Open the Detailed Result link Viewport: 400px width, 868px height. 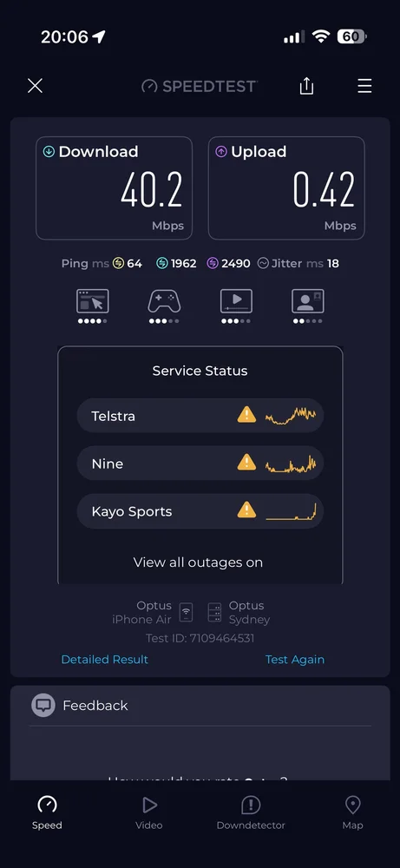[x=105, y=660]
